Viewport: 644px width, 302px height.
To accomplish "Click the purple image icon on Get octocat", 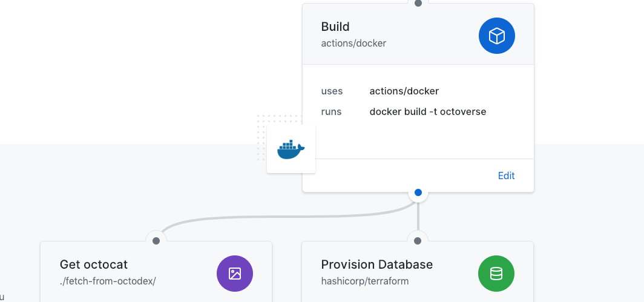I will coord(235,274).
